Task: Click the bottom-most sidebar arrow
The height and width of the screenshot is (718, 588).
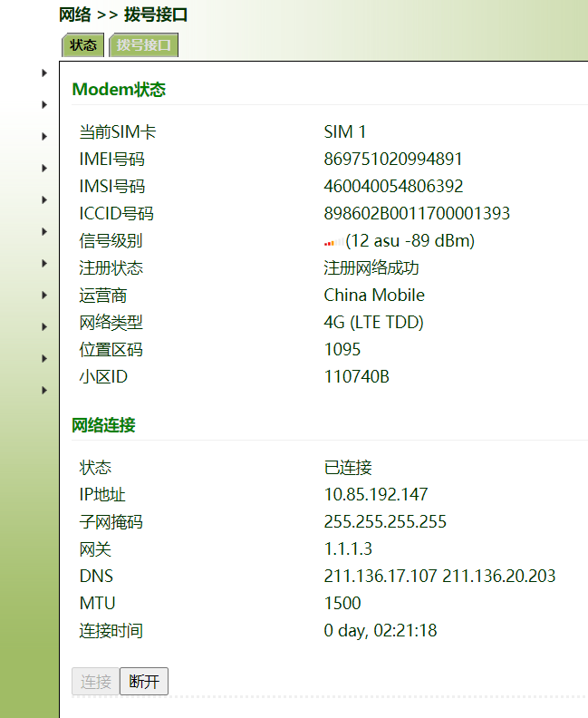Action: [x=44, y=390]
